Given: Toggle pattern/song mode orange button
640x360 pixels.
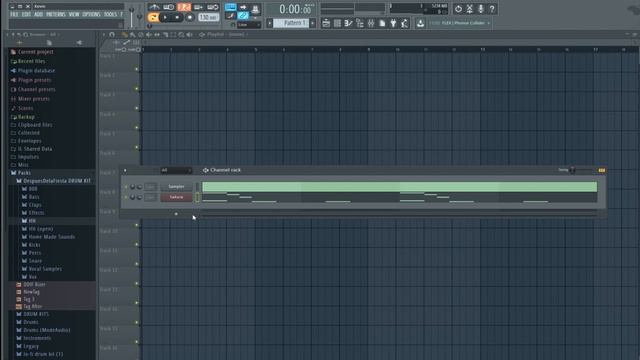Looking at the screenshot, I should pos(153,18).
